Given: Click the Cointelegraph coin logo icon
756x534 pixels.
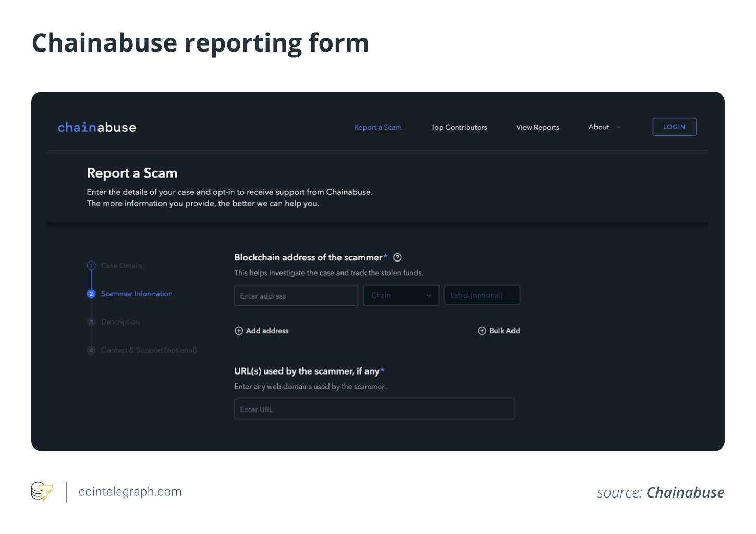Looking at the screenshot, I should coord(42,492).
